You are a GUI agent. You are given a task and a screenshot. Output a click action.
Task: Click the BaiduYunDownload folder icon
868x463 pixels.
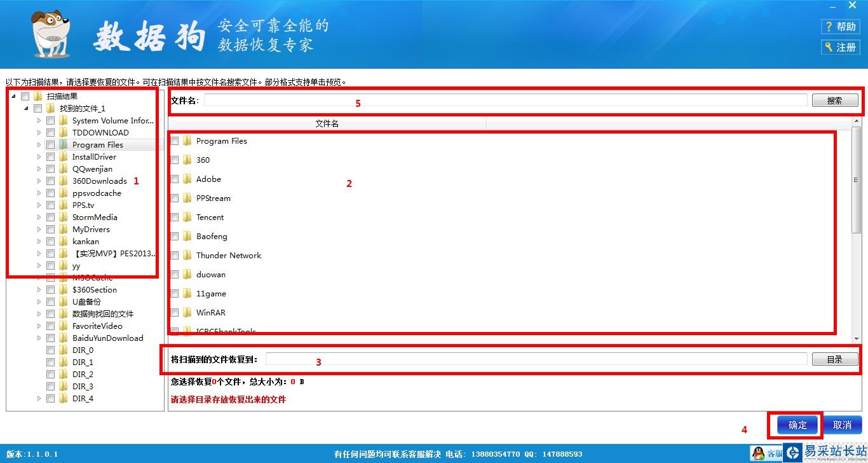pyautogui.click(x=63, y=338)
